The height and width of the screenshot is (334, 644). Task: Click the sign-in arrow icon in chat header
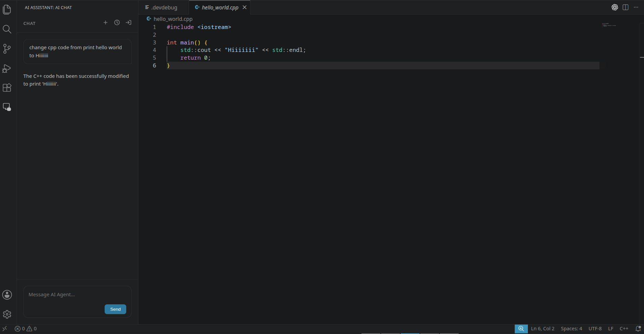click(129, 23)
